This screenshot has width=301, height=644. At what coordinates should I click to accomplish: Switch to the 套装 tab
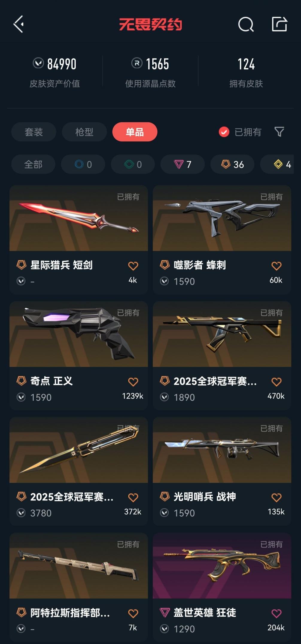click(34, 132)
